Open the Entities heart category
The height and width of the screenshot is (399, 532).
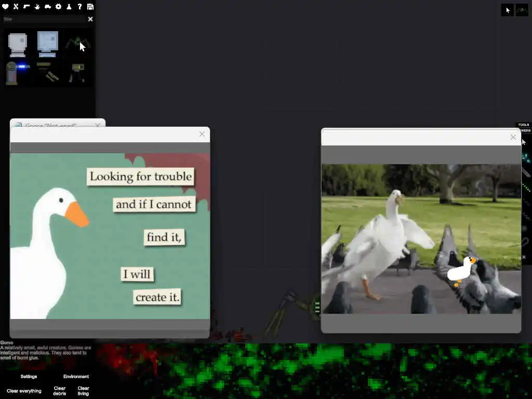(5, 6)
